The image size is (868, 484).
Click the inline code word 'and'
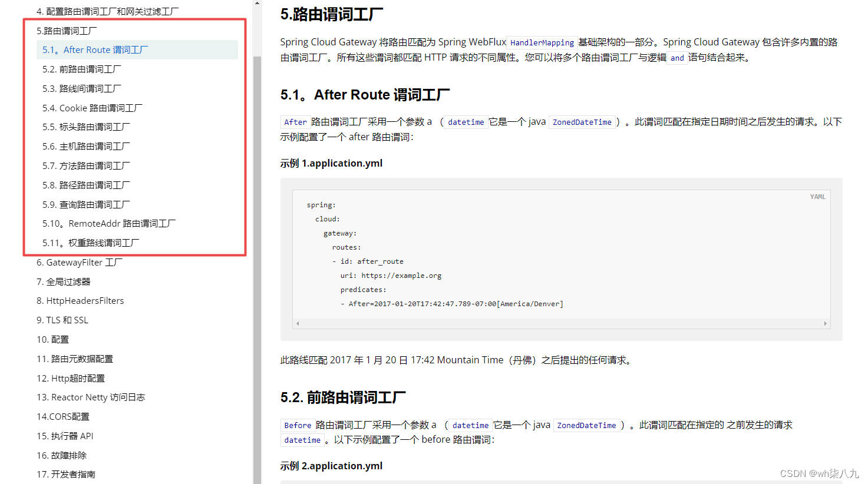point(677,58)
